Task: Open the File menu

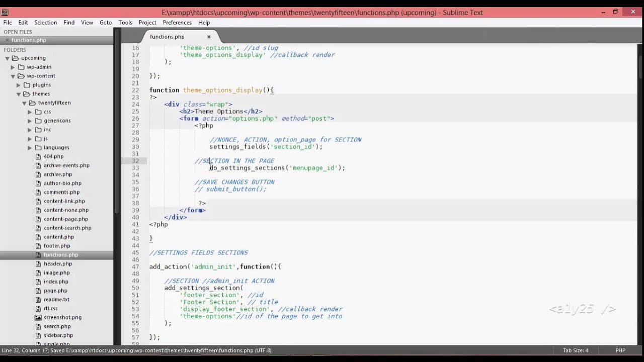Action: point(8,23)
